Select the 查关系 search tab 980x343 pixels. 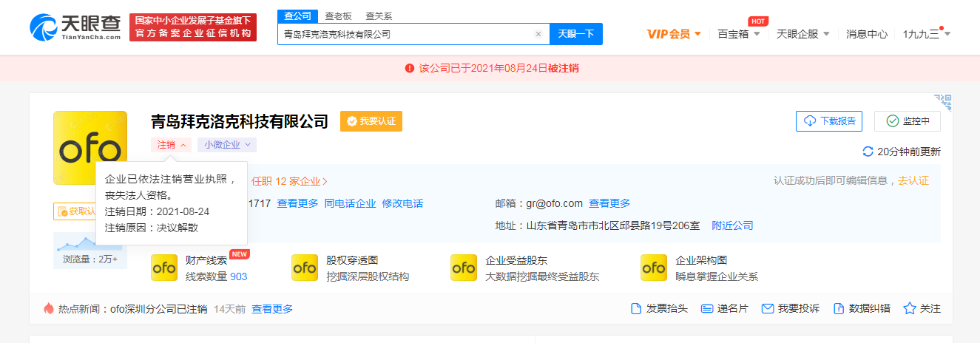[379, 16]
